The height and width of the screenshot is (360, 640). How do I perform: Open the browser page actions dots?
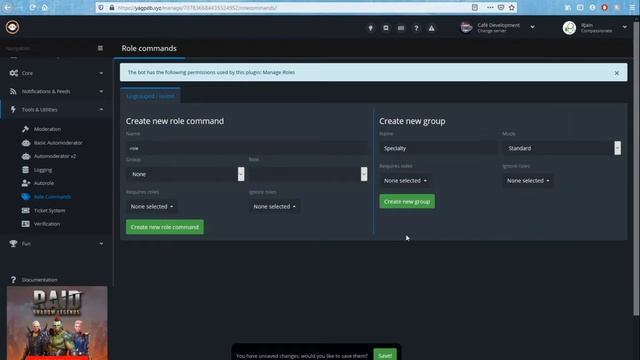pyautogui.click(x=490, y=7)
